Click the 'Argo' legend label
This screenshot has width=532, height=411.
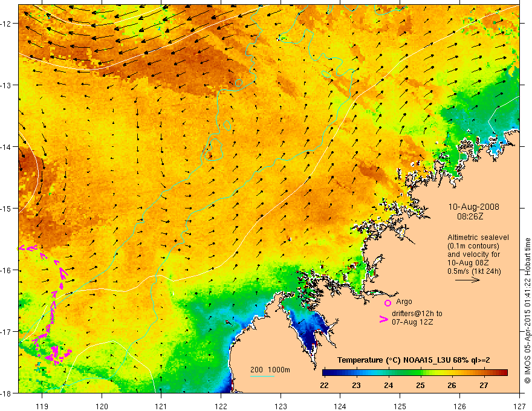coord(404,302)
